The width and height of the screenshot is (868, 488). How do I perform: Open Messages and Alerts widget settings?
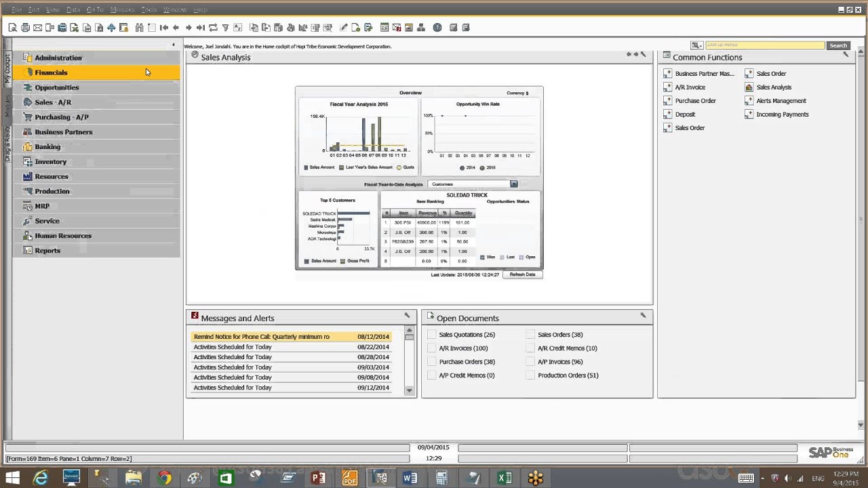click(x=407, y=315)
